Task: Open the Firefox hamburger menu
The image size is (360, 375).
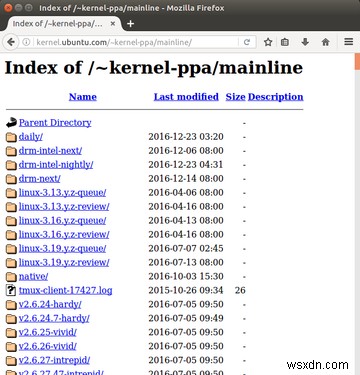Action: pos(349,42)
